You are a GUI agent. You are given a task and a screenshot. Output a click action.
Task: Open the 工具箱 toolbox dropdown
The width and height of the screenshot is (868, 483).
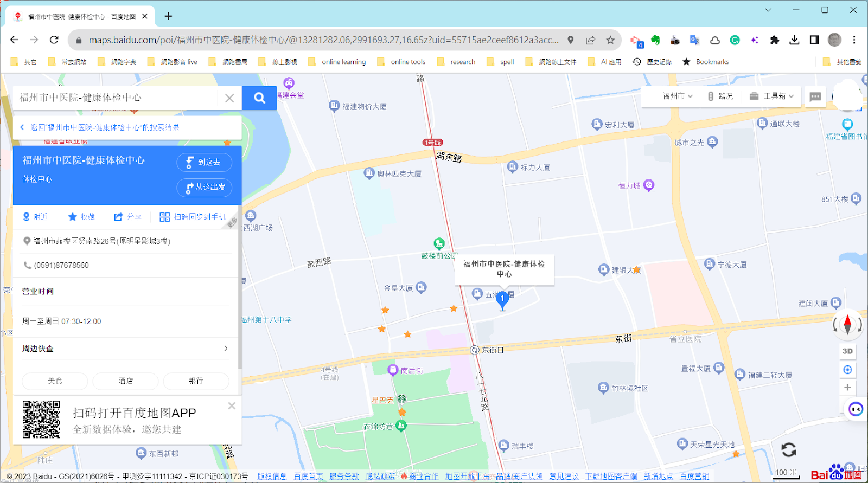click(x=771, y=96)
